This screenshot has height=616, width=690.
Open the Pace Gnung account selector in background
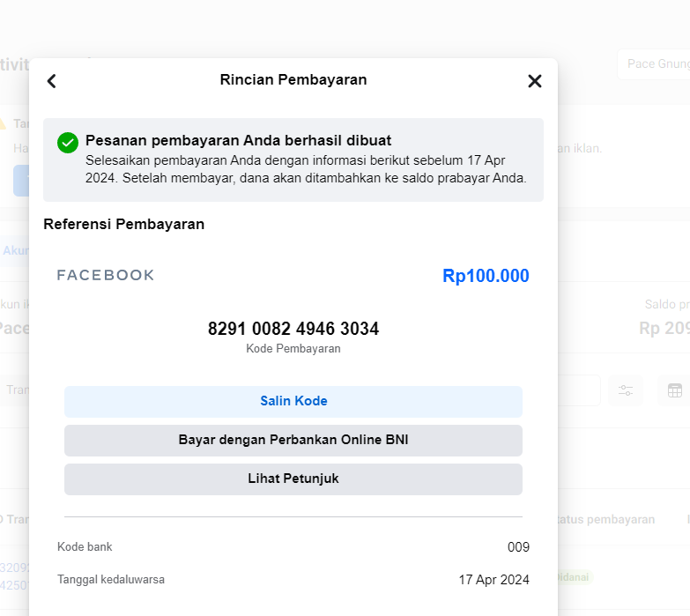(x=654, y=64)
